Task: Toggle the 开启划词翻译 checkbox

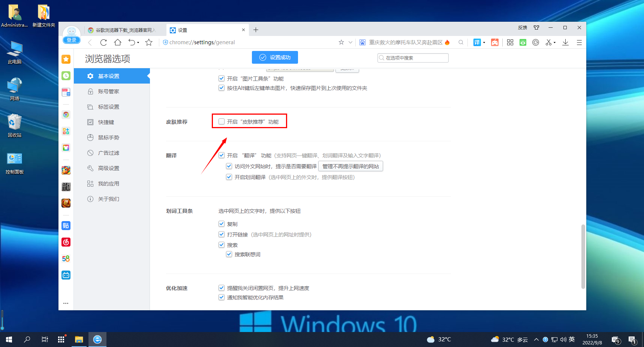Action: [x=229, y=177]
